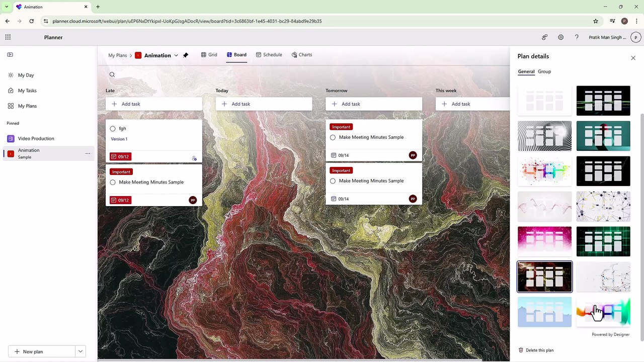Unpin the Animation plan with the pin icon
644x362 pixels.
pos(185,55)
